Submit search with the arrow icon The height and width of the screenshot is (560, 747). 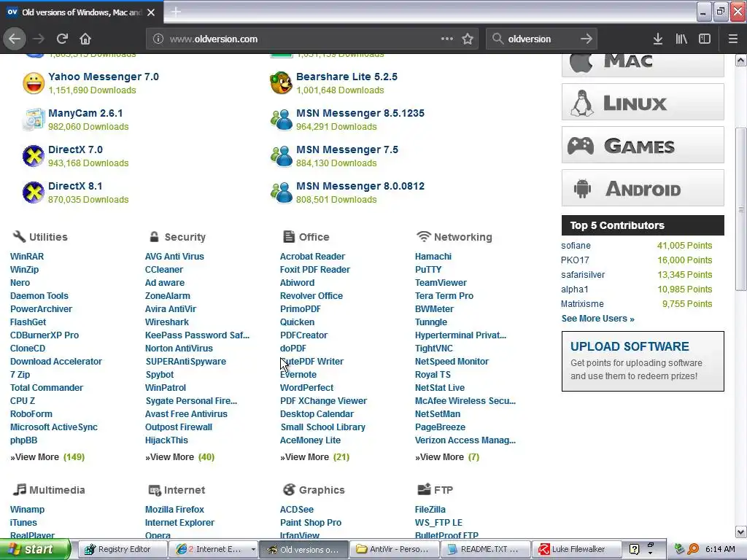[x=587, y=39]
